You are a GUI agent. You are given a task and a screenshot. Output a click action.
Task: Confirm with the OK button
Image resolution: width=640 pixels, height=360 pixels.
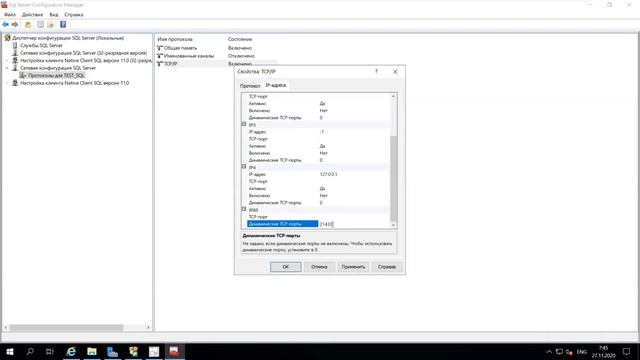pyautogui.click(x=286, y=267)
